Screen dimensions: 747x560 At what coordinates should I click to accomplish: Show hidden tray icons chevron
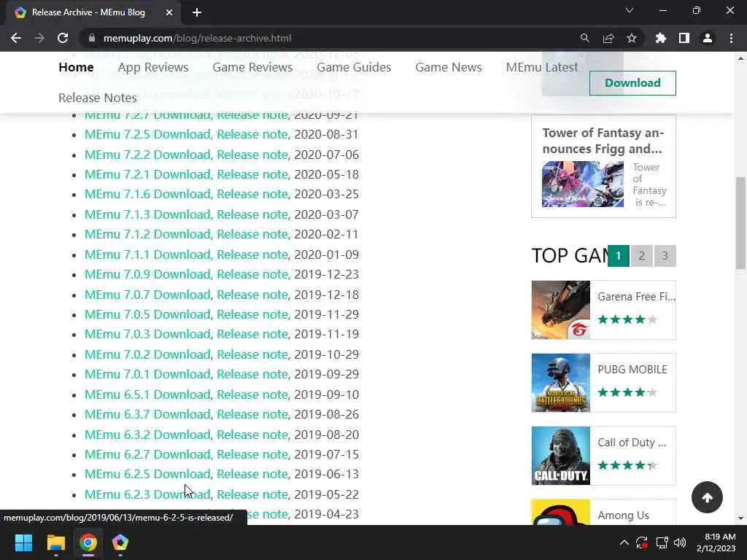tap(624, 542)
